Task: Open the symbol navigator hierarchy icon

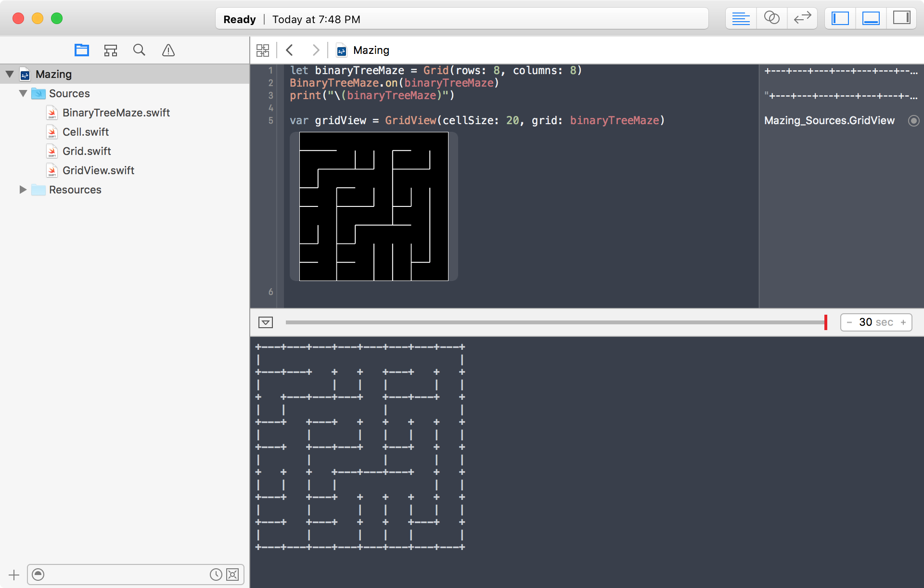Action: (x=111, y=50)
